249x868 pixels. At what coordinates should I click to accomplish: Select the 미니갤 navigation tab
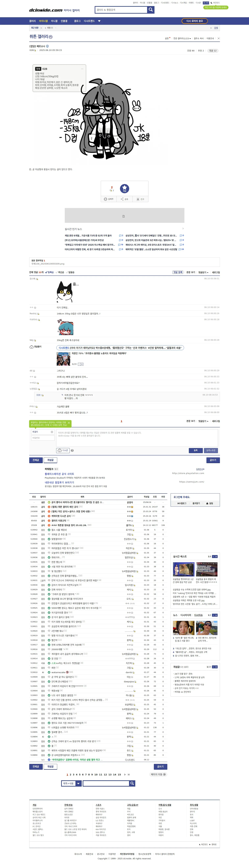point(54,21)
